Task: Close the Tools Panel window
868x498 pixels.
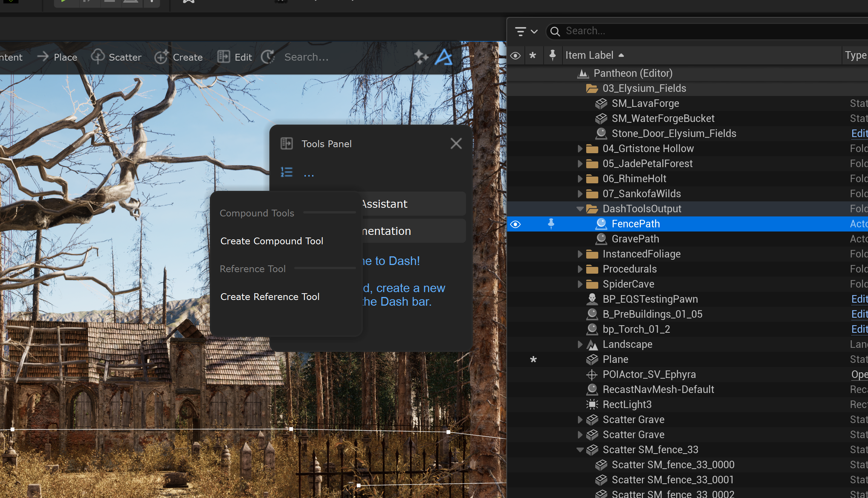Action: click(x=456, y=143)
